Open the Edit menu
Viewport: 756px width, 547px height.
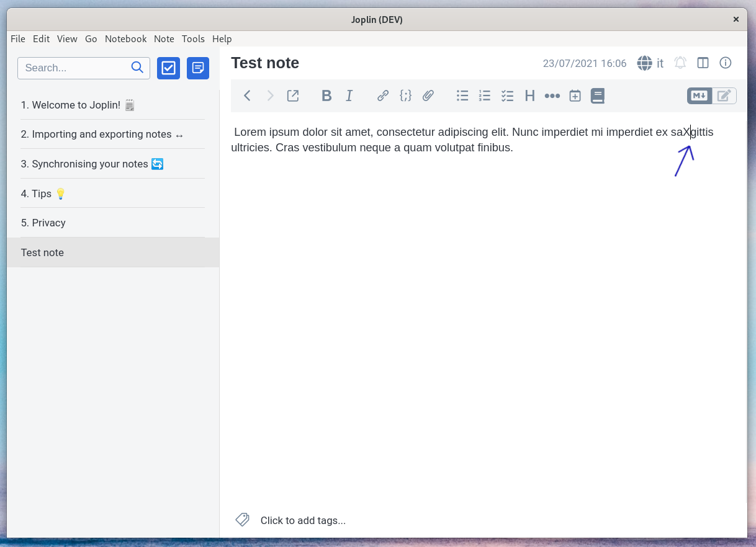point(42,38)
